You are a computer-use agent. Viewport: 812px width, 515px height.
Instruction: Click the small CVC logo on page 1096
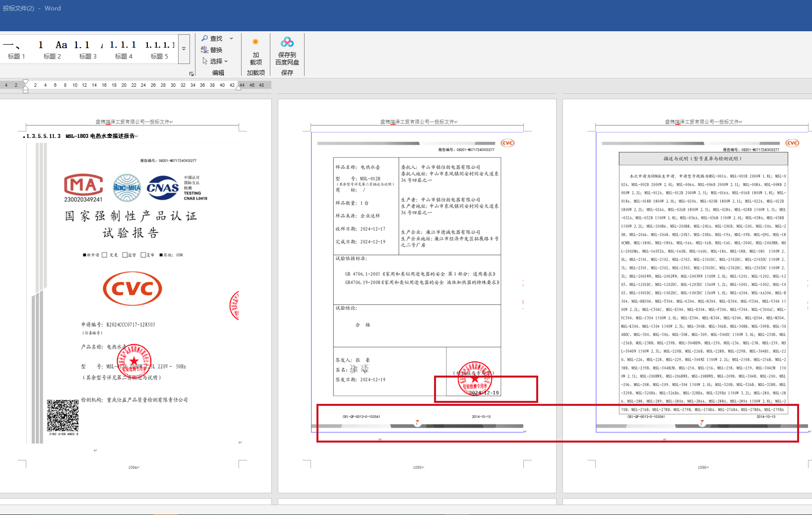coord(792,143)
